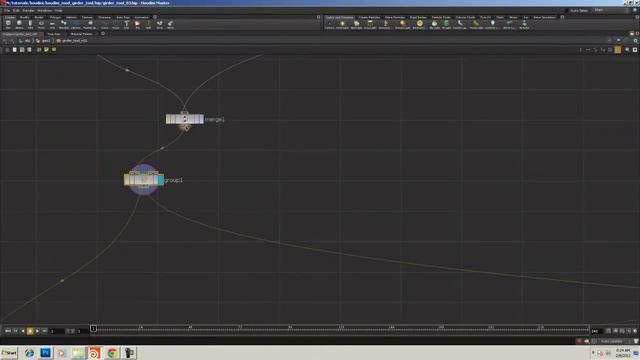Switch to the Create Particles shelf tab

369,17
